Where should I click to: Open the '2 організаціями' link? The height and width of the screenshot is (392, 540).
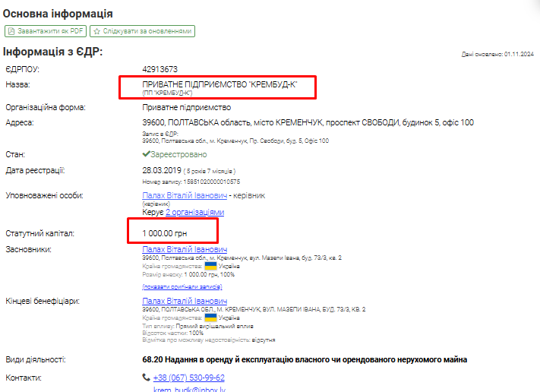194,213
